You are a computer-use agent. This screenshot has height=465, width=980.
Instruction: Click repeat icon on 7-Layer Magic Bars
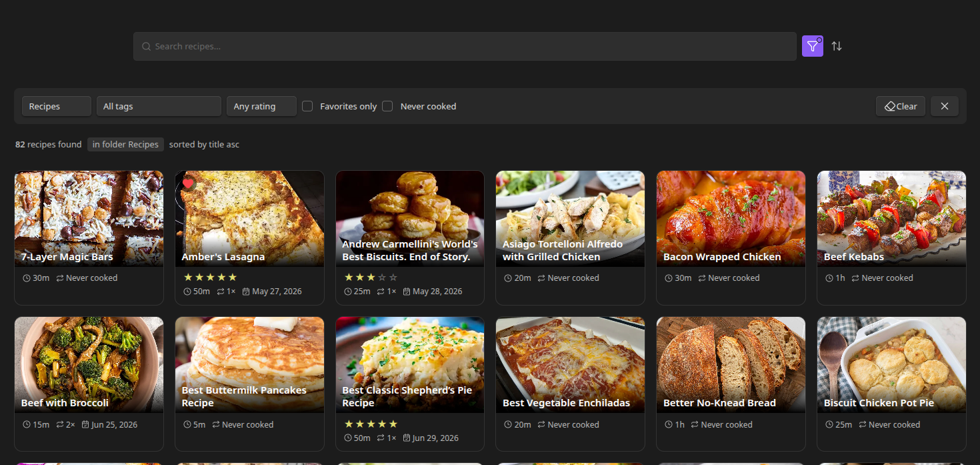(x=60, y=278)
